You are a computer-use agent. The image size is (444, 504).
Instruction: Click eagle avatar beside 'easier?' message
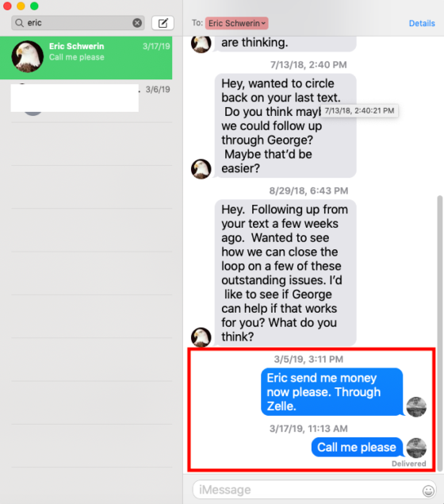coord(201,169)
